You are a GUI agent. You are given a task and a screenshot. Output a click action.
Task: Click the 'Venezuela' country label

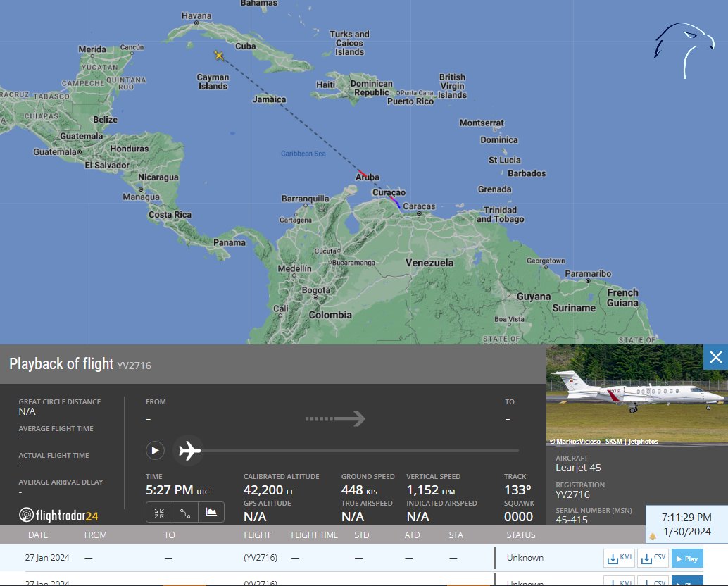pos(429,262)
